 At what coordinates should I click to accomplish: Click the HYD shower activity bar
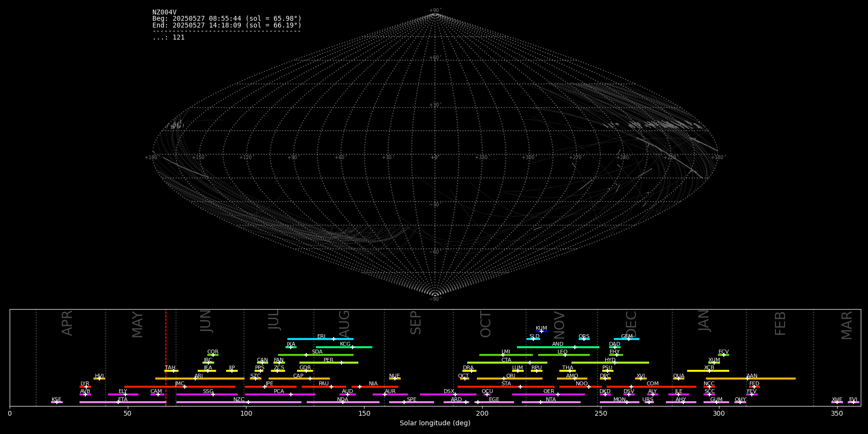pyautogui.click(x=610, y=363)
